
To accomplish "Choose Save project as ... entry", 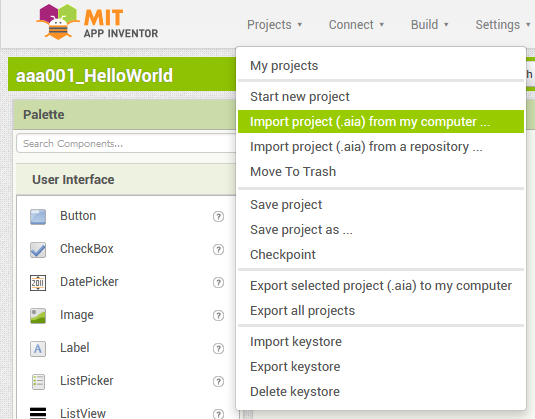I will (x=381, y=230).
